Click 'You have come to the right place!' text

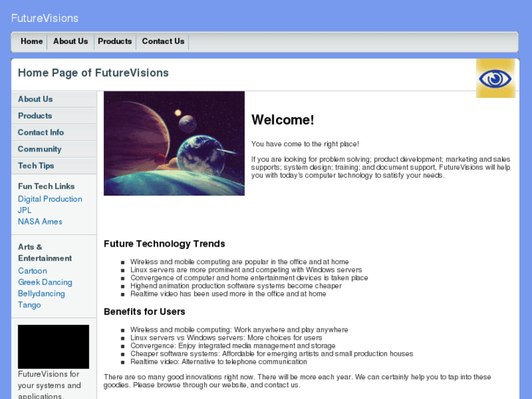point(305,144)
